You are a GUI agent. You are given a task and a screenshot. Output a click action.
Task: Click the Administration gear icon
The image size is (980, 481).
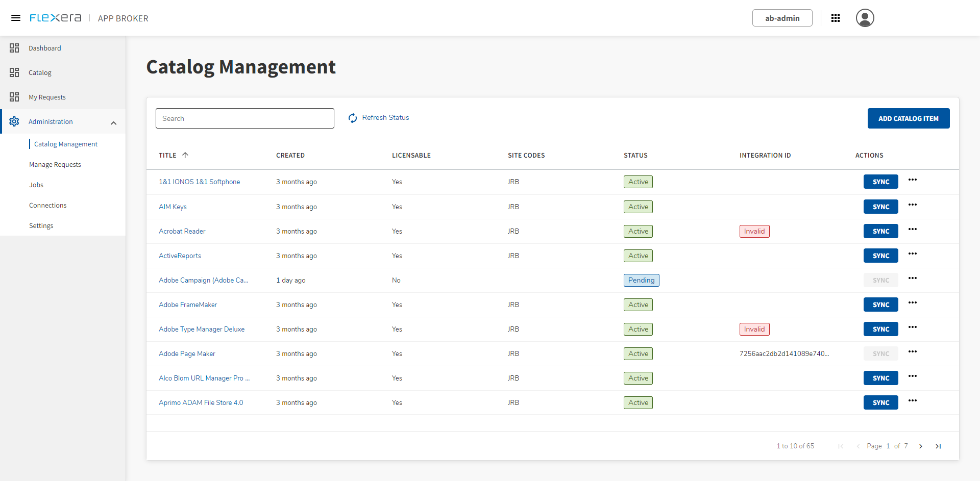(14, 121)
